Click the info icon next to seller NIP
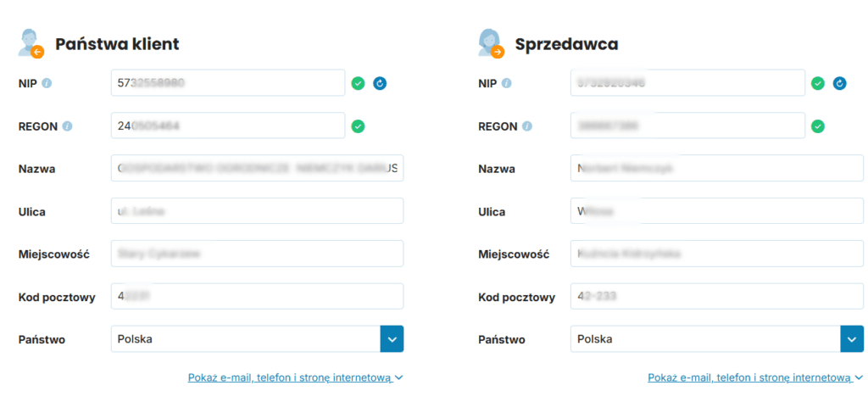Screen dimensions: 868x402 pos(507,83)
